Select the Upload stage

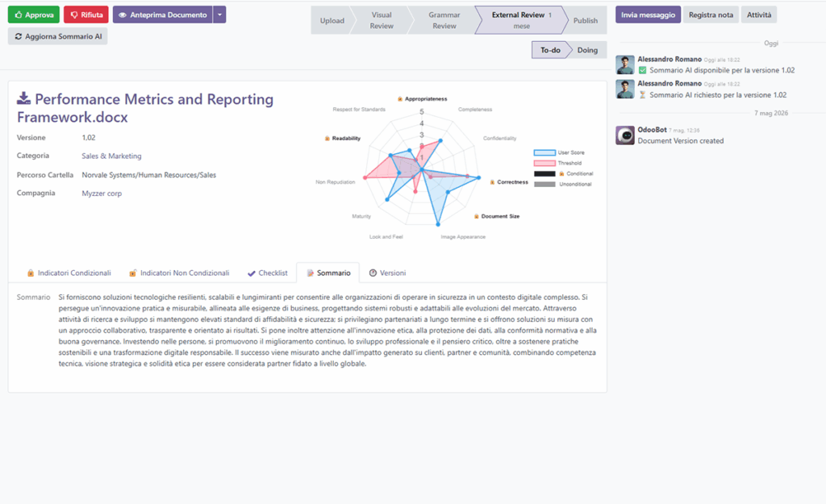coord(332,20)
